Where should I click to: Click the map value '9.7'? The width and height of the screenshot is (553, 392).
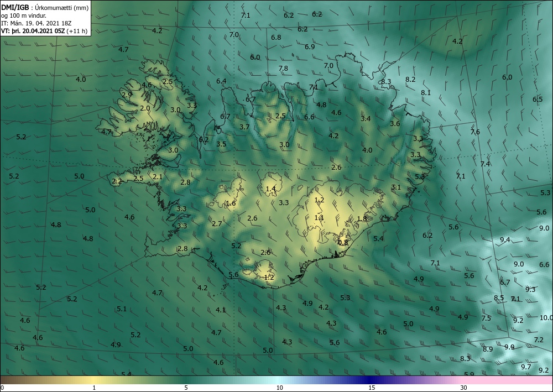tap(526, 367)
